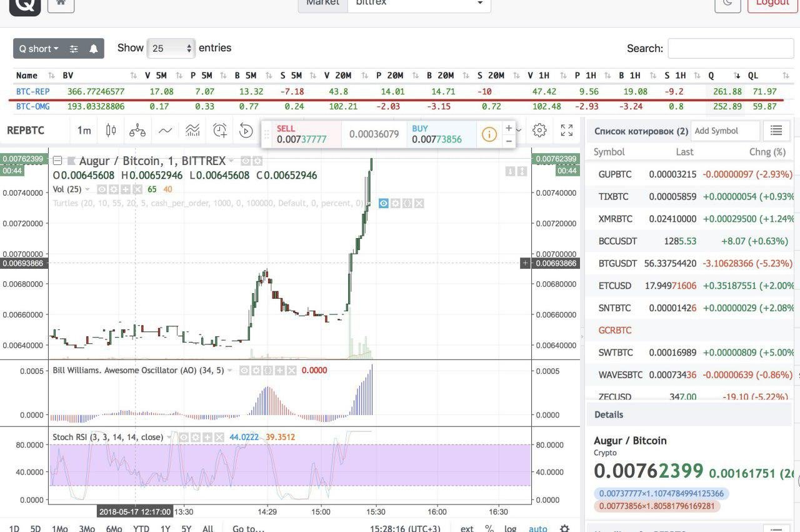Open the candlestick chart style selector
This screenshot has height=532, width=800.
point(111,131)
